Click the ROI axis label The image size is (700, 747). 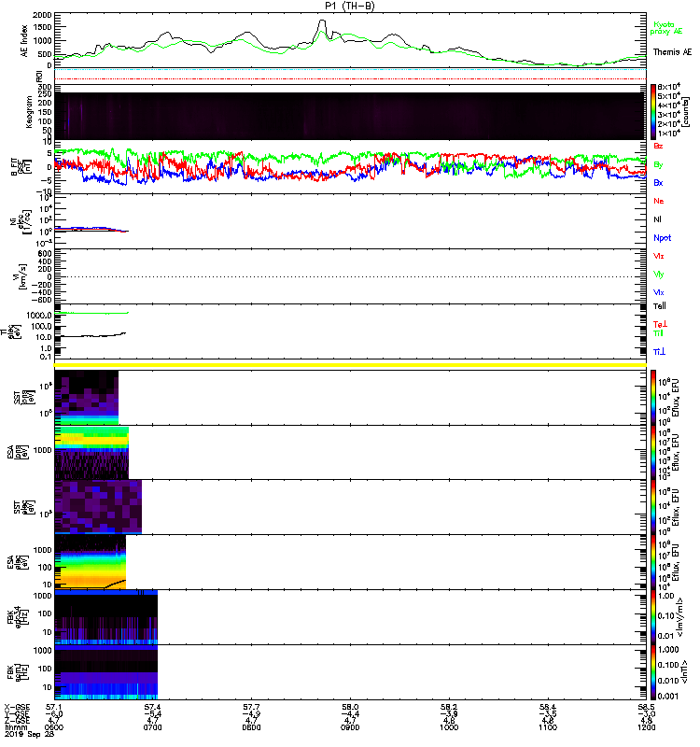tap(39, 77)
